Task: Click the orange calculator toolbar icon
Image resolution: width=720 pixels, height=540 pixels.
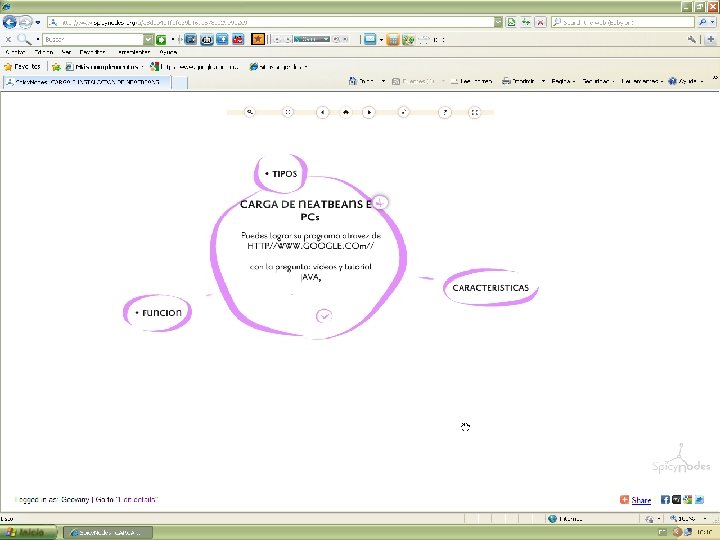Action: [393, 40]
